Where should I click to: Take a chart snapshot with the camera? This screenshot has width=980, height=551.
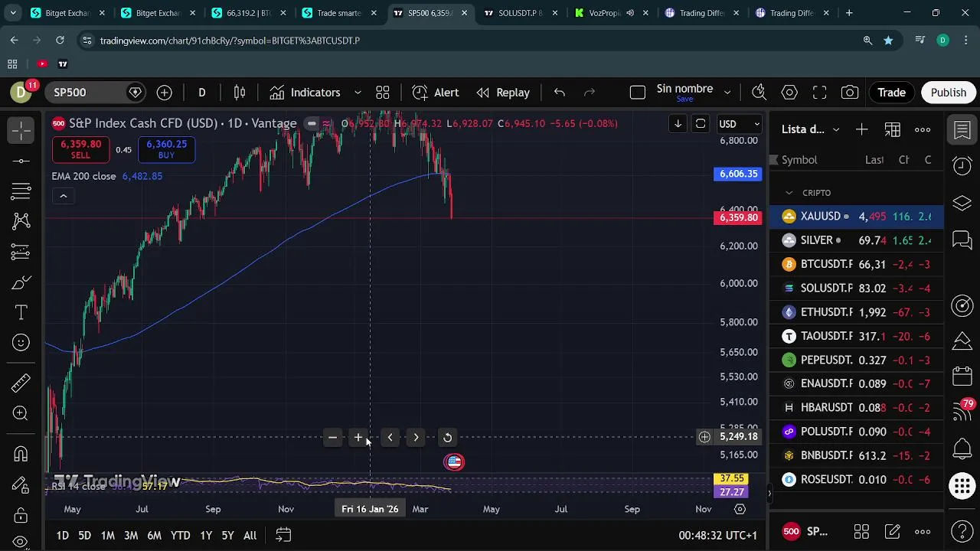[850, 93]
